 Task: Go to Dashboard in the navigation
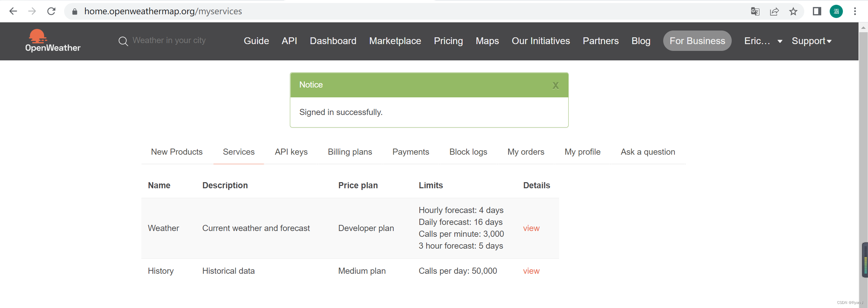[333, 41]
